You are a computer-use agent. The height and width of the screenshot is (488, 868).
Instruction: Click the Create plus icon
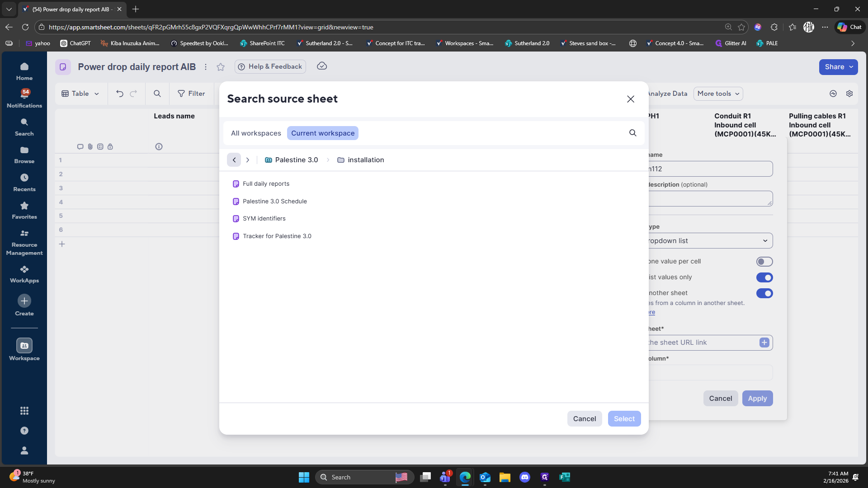[x=24, y=301]
